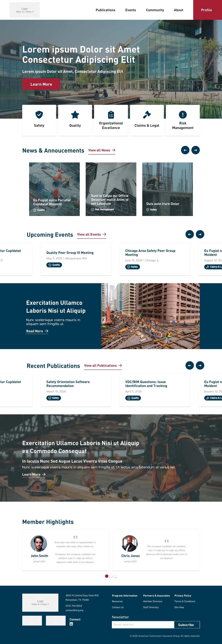Viewport: 222px width, 644px height.
Task: Click Safety tag on Safety Orientation publication
Action: [54, 398]
